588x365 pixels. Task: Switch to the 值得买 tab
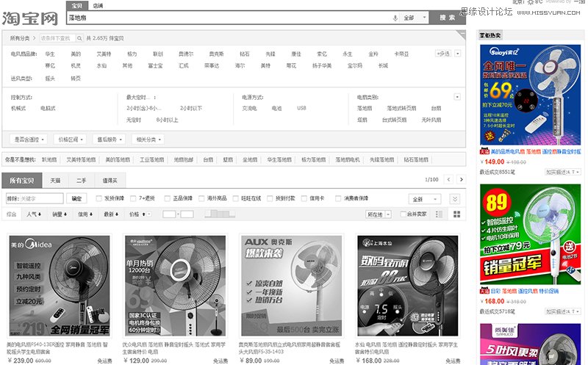point(110,180)
